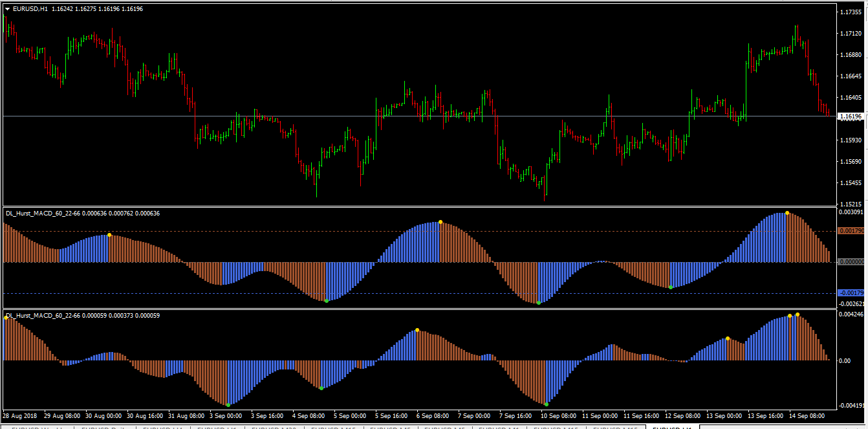
Task: Select lower MACD yellow dot near 13 Sep 00:00
Action: 728,338
